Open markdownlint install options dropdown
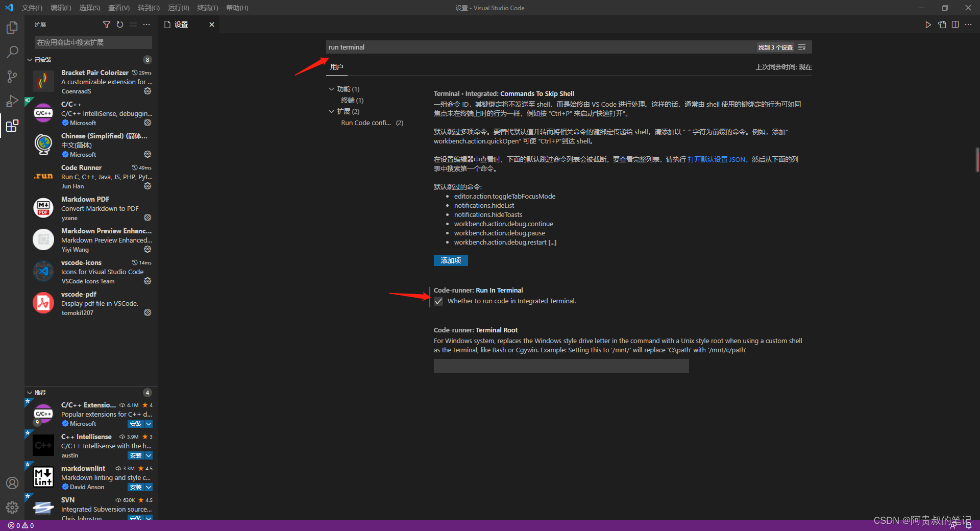The image size is (980, 531). [148, 487]
